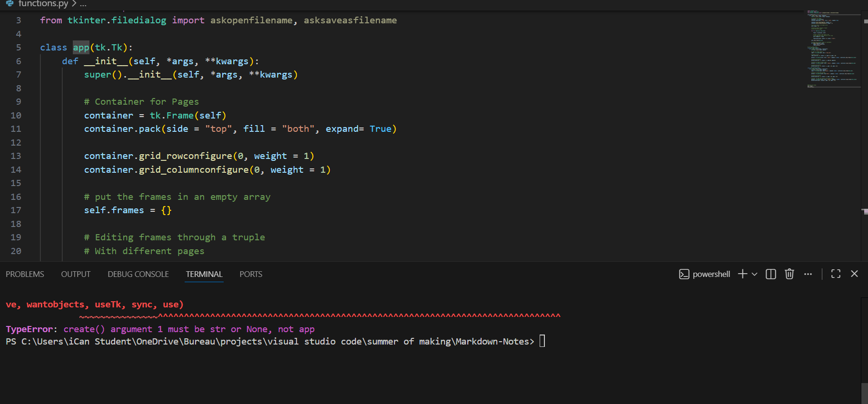Click the code minimap preview
868x404 pixels.
833,48
